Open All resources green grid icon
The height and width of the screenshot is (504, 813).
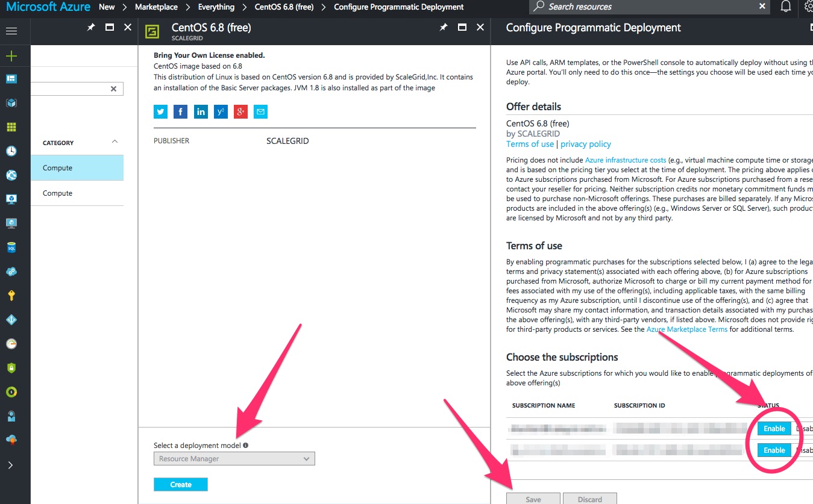click(11, 127)
